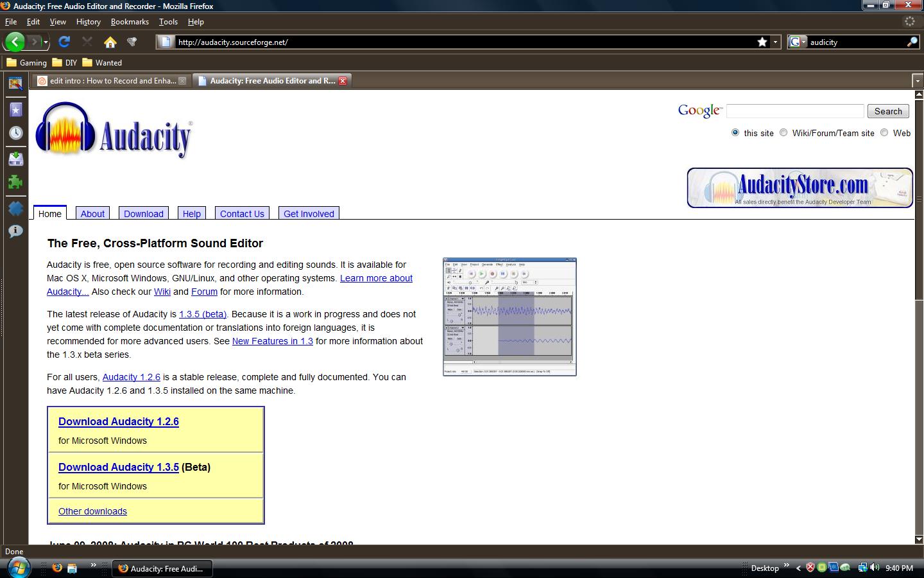Click the page scrollbar down arrow
Image resolution: width=924 pixels, height=578 pixels.
tap(919, 539)
